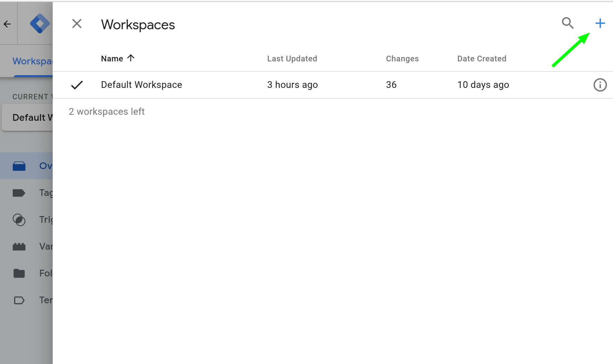Select the checkmark beside Default Workspace
This screenshot has height=364, width=613.
click(76, 85)
